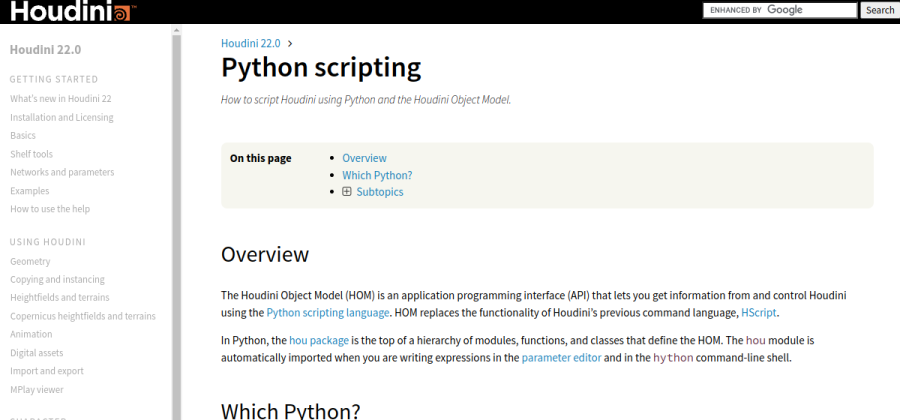Click the Houdini logo in header

[73, 11]
